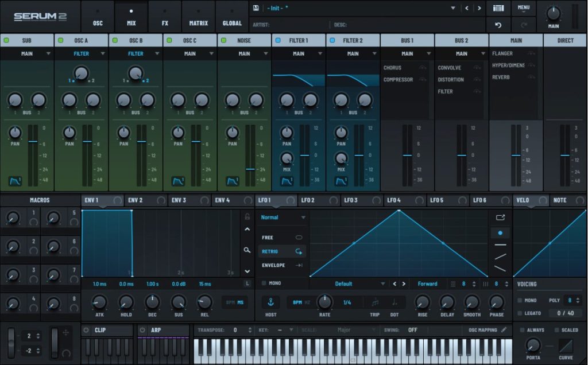Select the LFO ENVELOPE mode button
The image size is (588, 365).
[282, 265]
